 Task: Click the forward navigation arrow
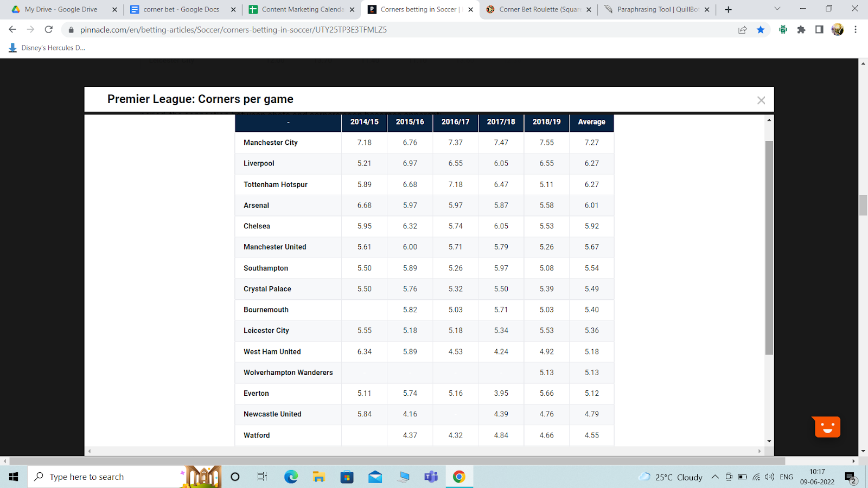coord(30,29)
